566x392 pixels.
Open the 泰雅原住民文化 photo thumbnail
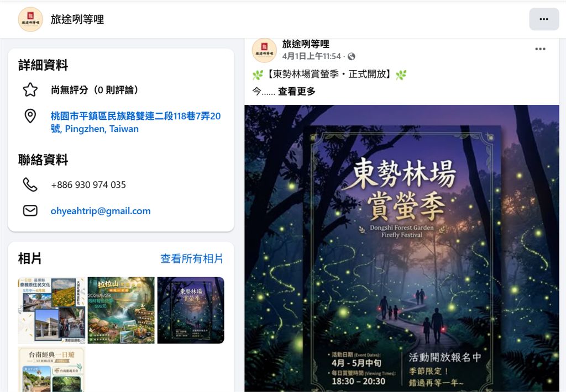51,310
